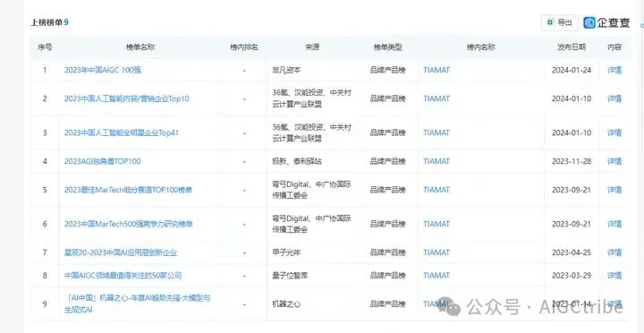Open the 「AI中国」机器之心 年度AI趋势先锋 link
This screenshot has height=333, width=644.
click(x=138, y=303)
